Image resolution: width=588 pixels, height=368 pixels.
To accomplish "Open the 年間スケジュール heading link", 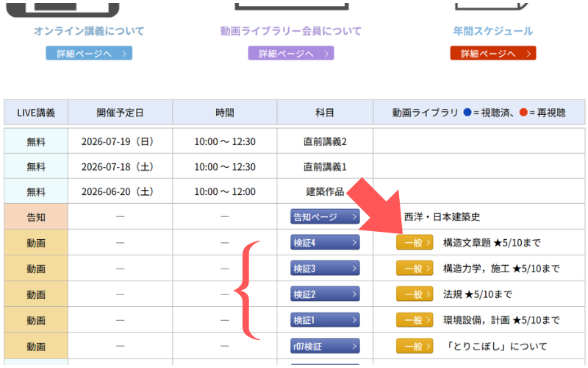I will 492,32.
